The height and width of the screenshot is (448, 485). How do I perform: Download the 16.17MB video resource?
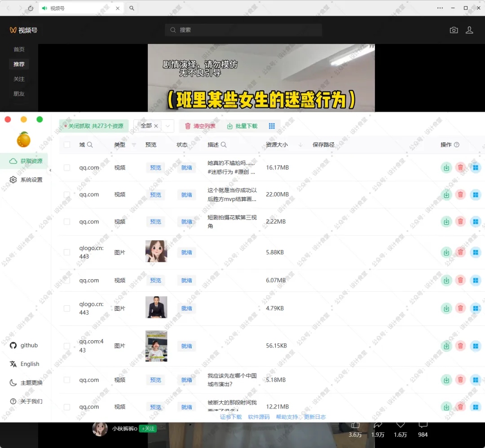446,167
